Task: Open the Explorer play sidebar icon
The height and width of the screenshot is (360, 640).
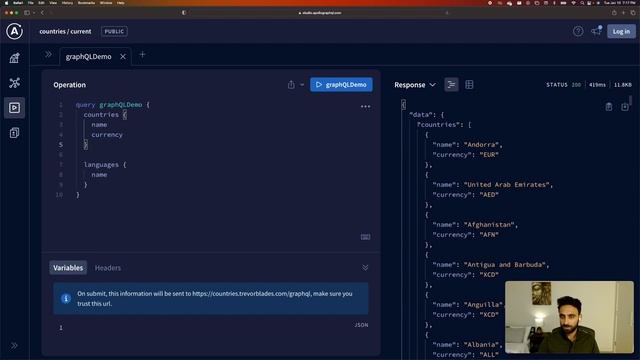Action: point(14,108)
